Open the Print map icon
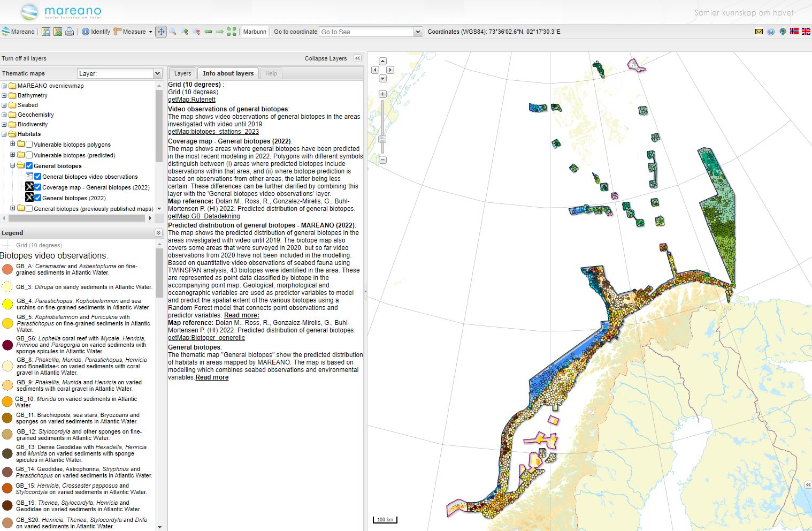The width and height of the screenshot is (812, 531). click(70, 32)
